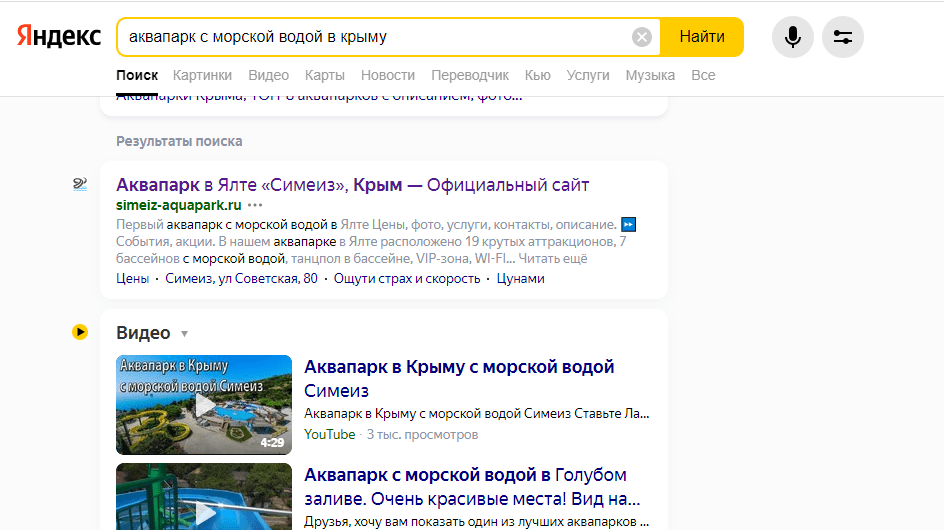
Task: Open the 'Цены' sitelink
Action: coord(132,278)
